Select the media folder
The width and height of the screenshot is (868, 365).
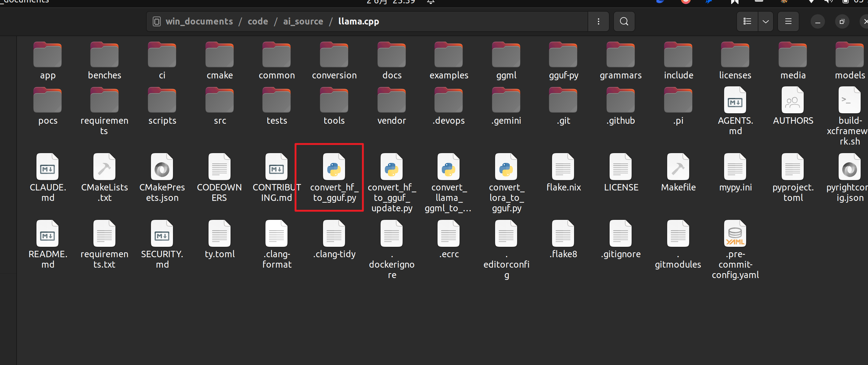tap(793, 61)
